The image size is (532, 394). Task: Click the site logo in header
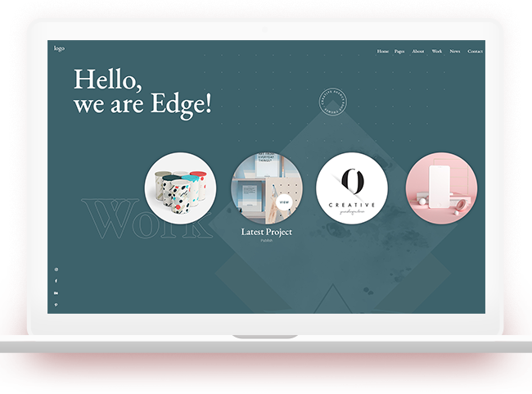59,48
